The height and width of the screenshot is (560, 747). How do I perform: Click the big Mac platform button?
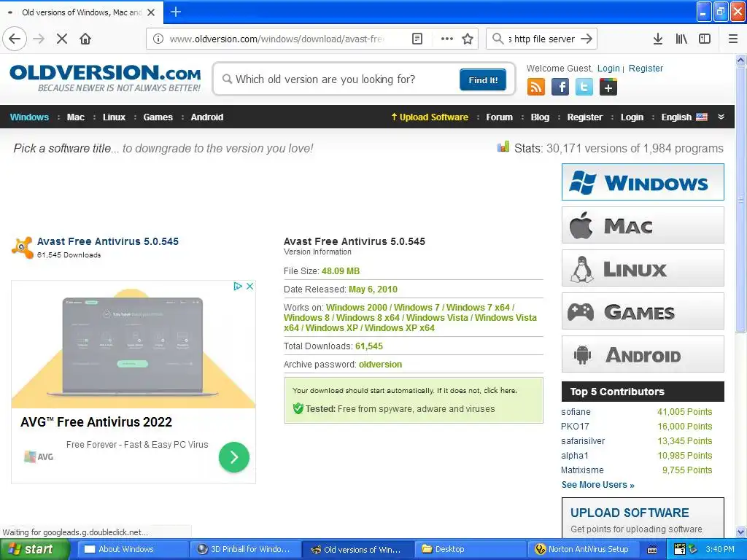click(643, 225)
